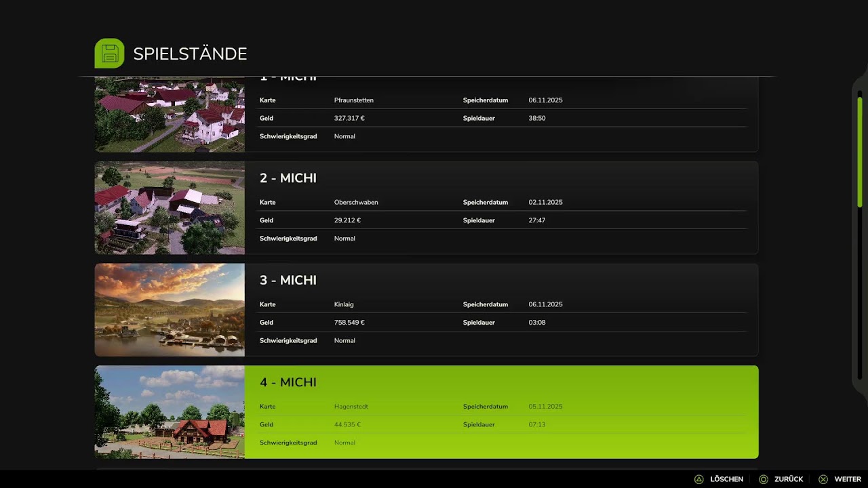
Task: Click map name Hagenstedt
Action: [x=351, y=407]
